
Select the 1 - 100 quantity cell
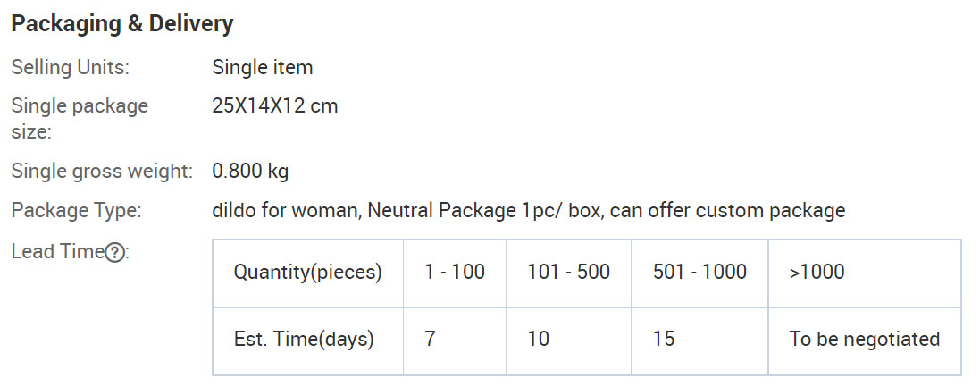455,273
